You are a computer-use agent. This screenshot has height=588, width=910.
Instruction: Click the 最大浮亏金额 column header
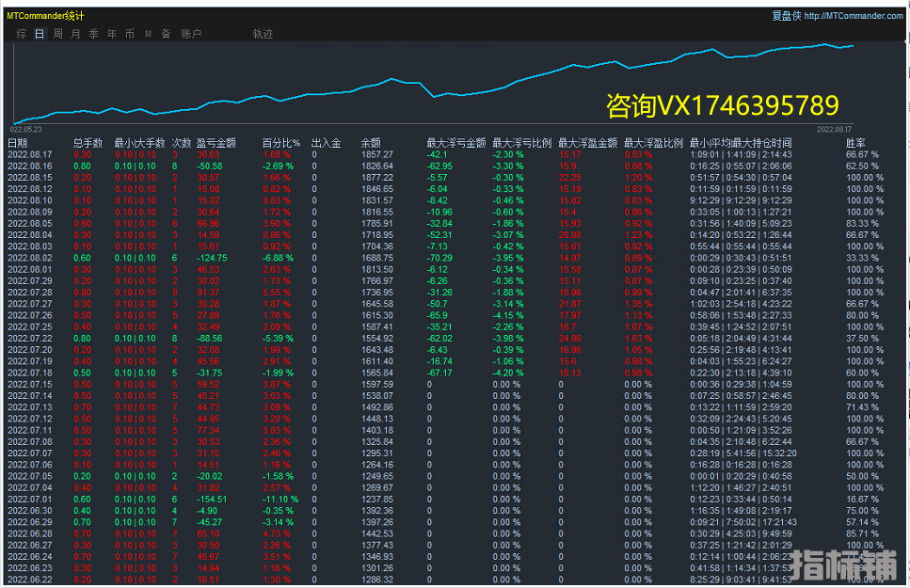point(455,143)
